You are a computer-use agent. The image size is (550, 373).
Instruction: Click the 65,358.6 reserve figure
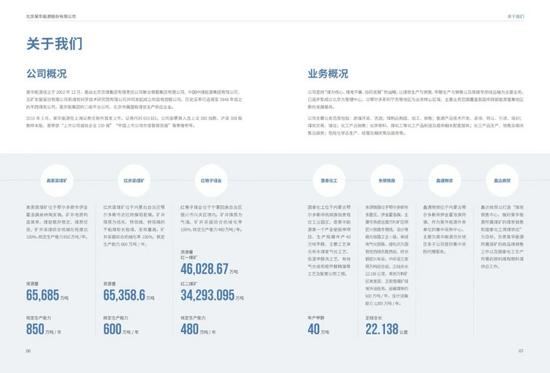[124, 295]
